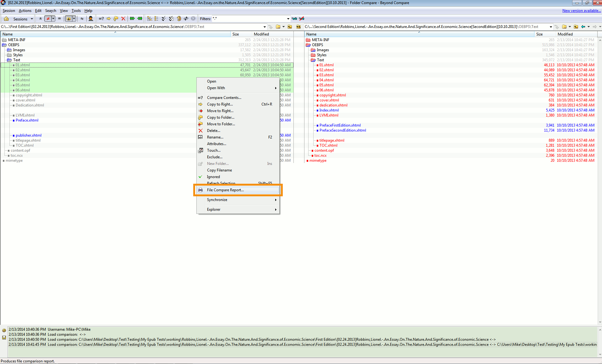Expand the Open With submenu
Viewport: 602px width, 364px height.
pyautogui.click(x=238, y=88)
